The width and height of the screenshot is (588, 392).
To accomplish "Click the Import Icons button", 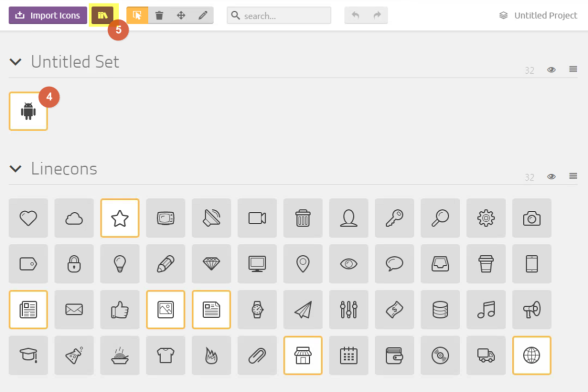I will click(48, 16).
